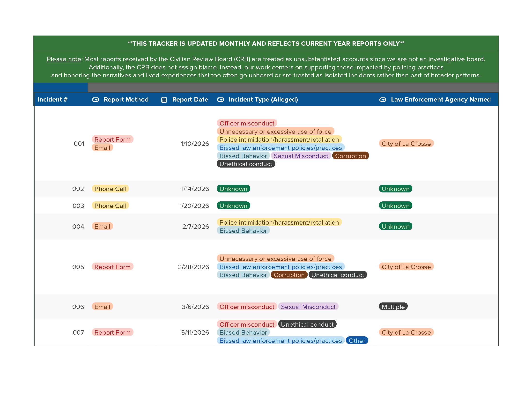Click Police intimidation/harassment/retaliation tag in row 001
This screenshot has height=411, width=532.
point(279,139)
